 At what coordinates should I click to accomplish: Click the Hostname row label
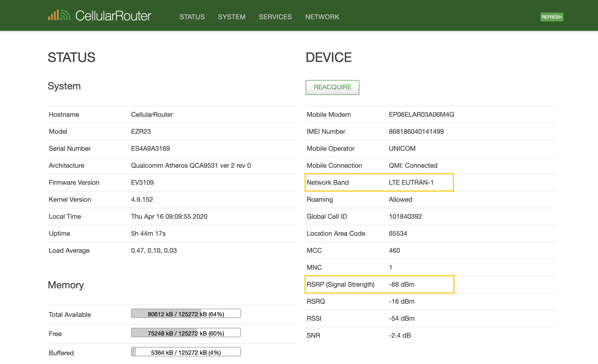pos(64,115)
